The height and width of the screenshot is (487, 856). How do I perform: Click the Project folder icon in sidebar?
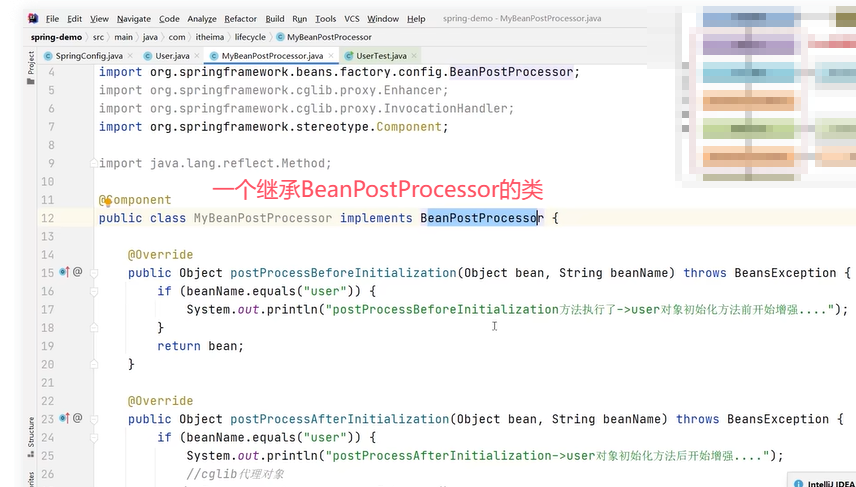31,81
